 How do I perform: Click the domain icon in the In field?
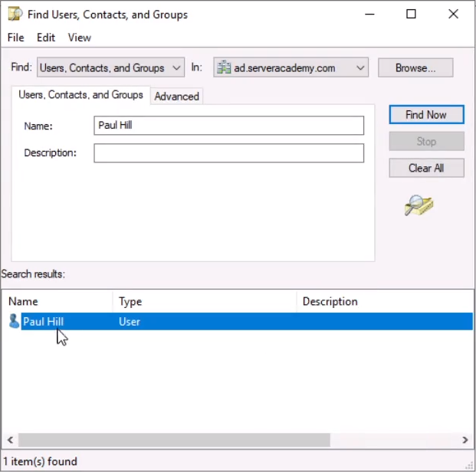224,68
